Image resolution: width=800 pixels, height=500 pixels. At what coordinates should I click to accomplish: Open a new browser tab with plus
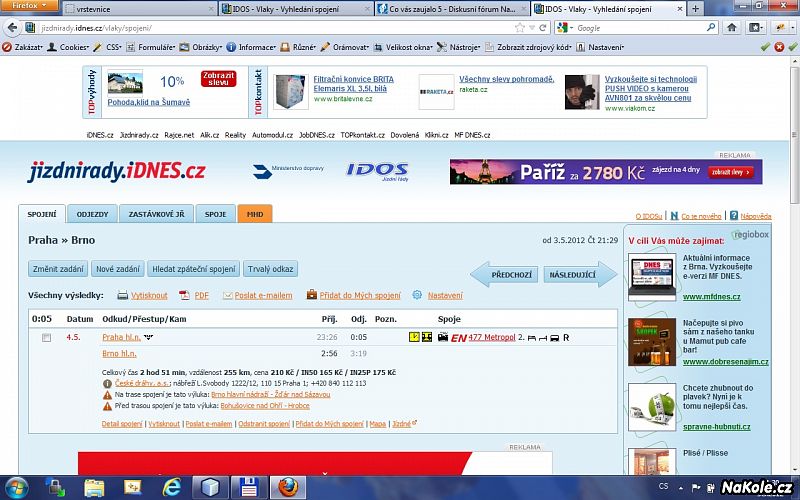click(x=695, y=9)
